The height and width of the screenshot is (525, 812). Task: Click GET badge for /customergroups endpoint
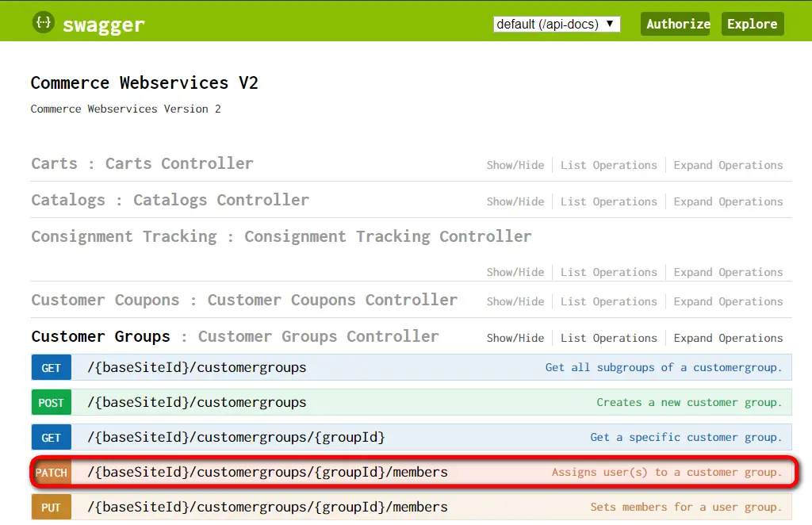(52, 368)
